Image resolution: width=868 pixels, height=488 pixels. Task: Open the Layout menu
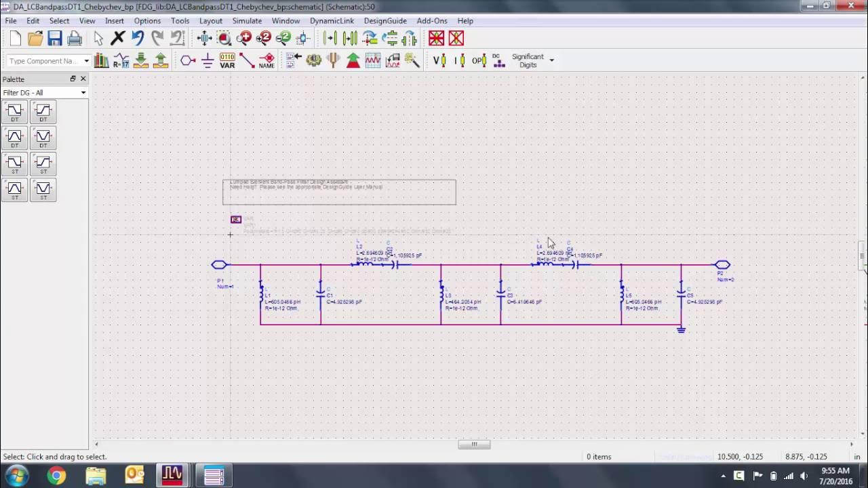point(211,21)
